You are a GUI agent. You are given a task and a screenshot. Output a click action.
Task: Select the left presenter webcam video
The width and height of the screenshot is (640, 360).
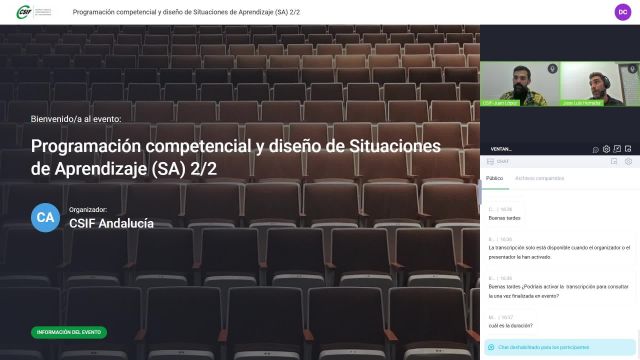(x=520, y=84)
